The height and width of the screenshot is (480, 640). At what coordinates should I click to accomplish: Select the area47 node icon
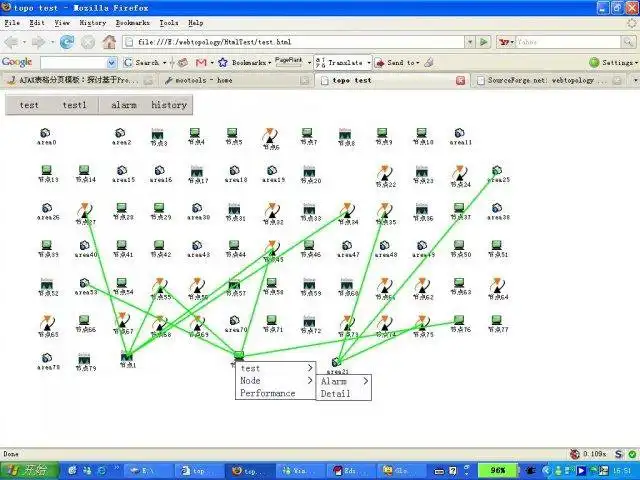pos(347,245)
